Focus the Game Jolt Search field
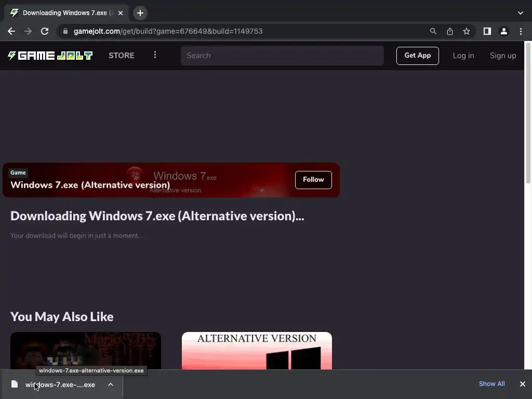The image size is (532, 399). tap(282, 55)
